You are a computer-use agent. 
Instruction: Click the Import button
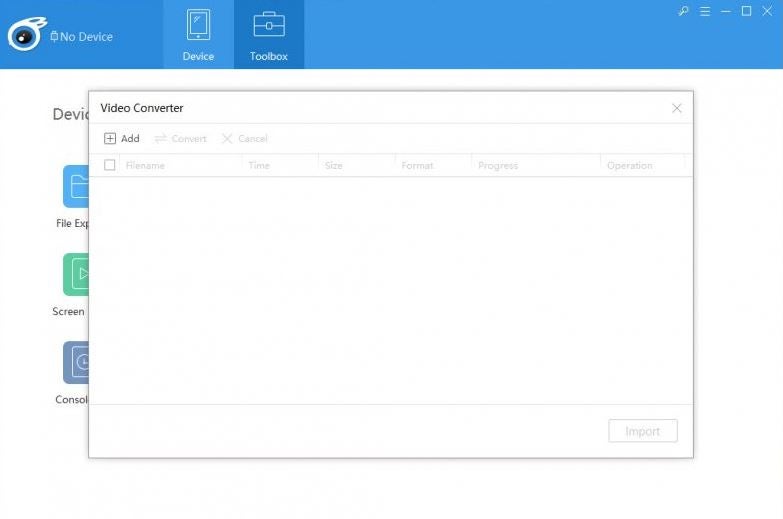pos(643,431)
